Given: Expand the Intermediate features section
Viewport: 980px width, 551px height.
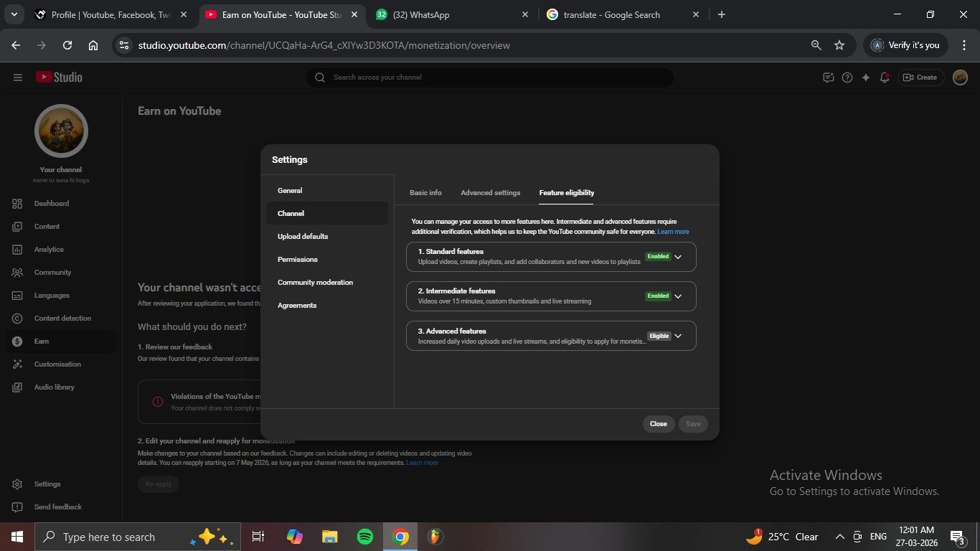Looking at the screenshot, I should click(x=678, y=296).
